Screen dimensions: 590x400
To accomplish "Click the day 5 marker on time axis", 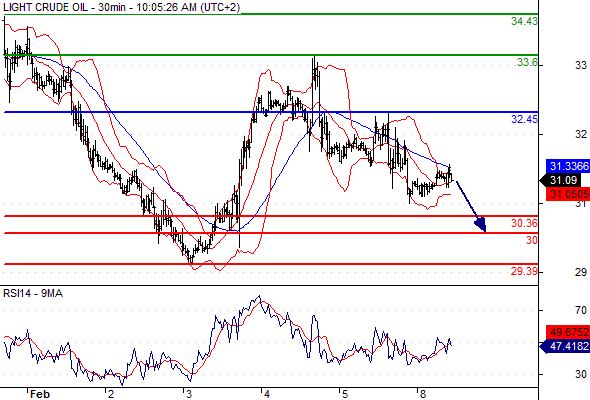I will click(x=345, y=394).
